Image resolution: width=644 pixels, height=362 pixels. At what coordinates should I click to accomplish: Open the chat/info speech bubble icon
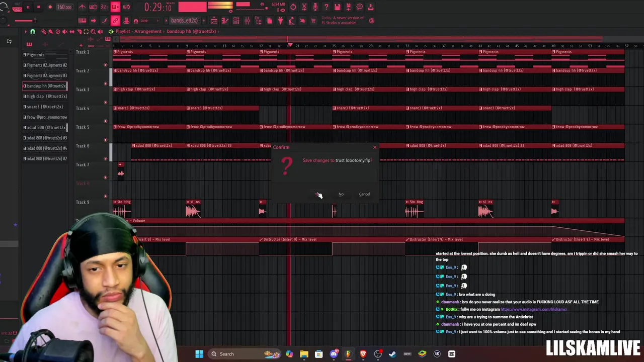pos(359,7)
